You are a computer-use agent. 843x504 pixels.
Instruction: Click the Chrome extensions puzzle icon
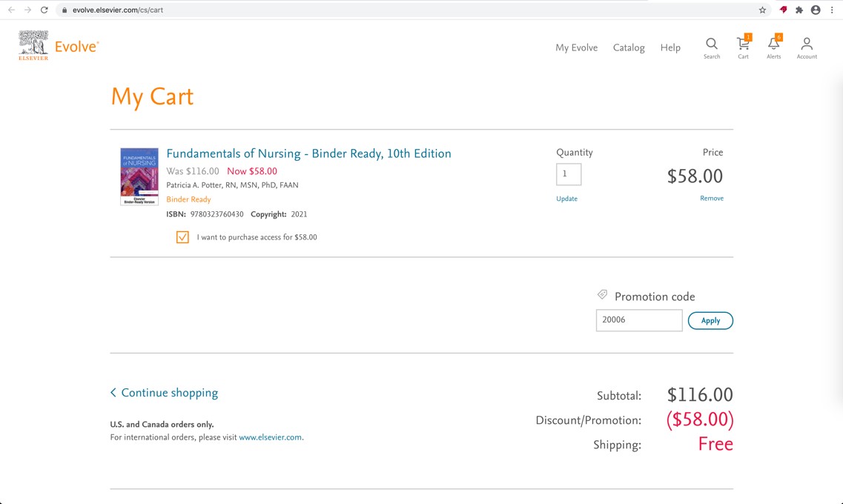click(x=799, y=10)
